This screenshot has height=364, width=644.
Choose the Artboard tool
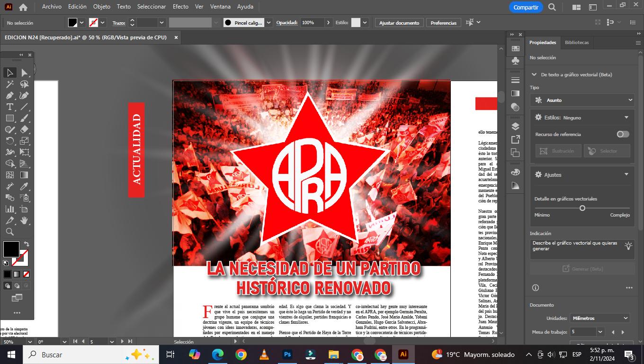pos(25,209)
